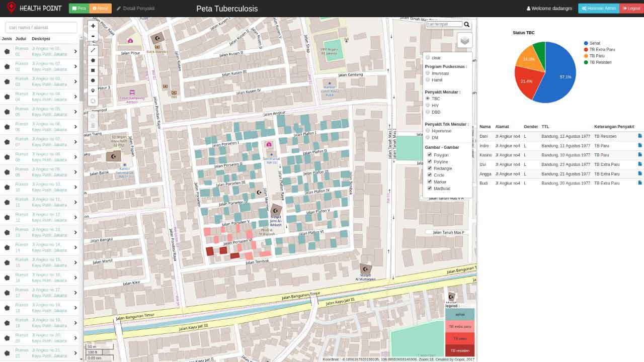The height and width of the screenshot is (362, 644).
Task: Go to Halaman Admin
Action: click(599, 9)
